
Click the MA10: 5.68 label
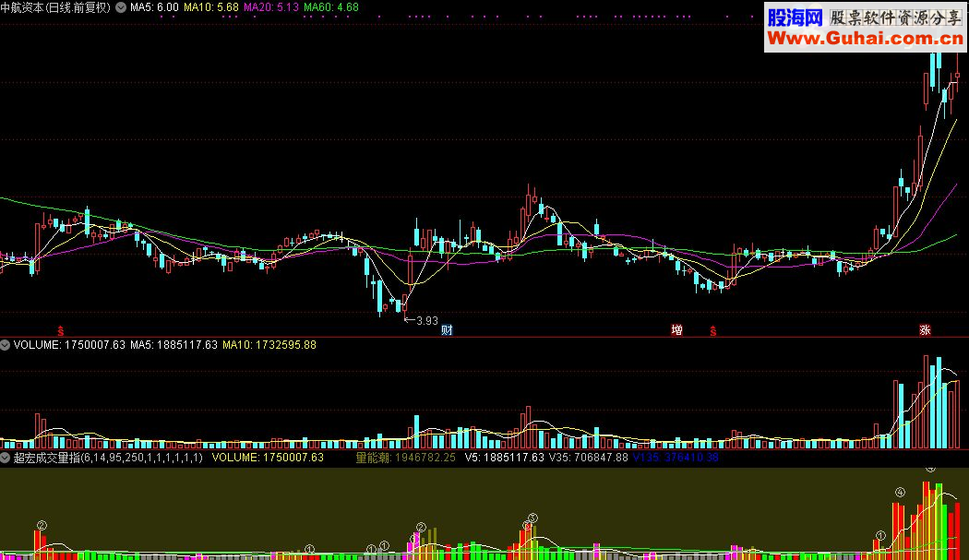tap(210, 7)
